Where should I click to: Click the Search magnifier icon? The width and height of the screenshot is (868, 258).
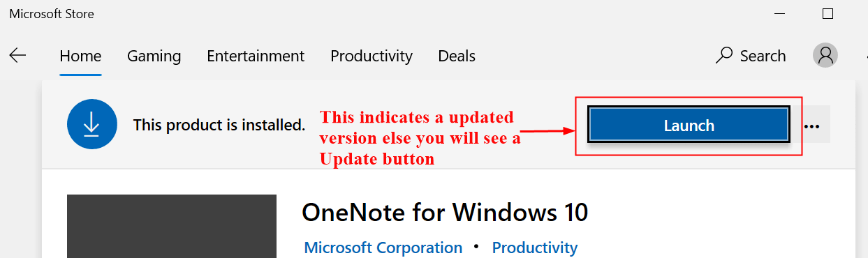pyautogui.click(x=724, y=55)
